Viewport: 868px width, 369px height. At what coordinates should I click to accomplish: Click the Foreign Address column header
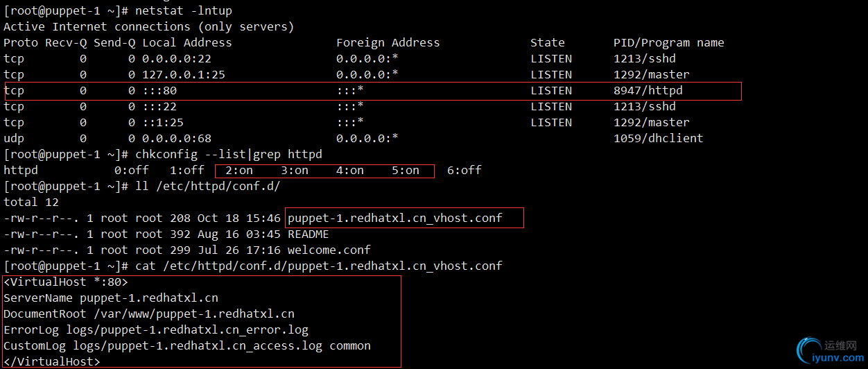tap(388, 42)
